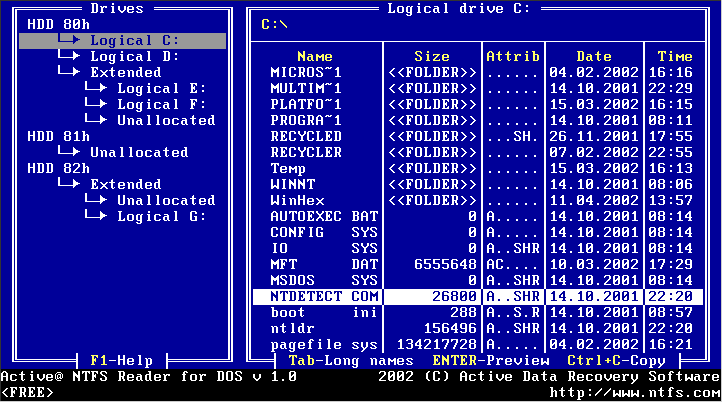Click the Date column header

point(593,57)
